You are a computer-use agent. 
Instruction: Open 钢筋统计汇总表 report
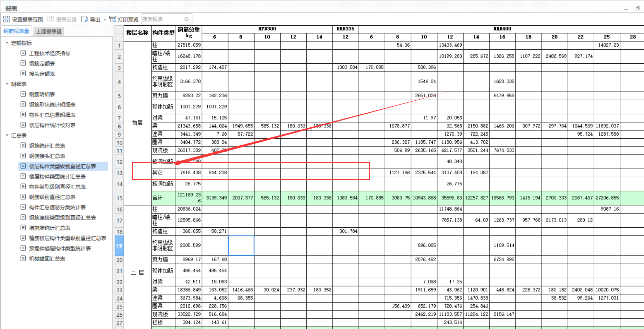[47, 146]
